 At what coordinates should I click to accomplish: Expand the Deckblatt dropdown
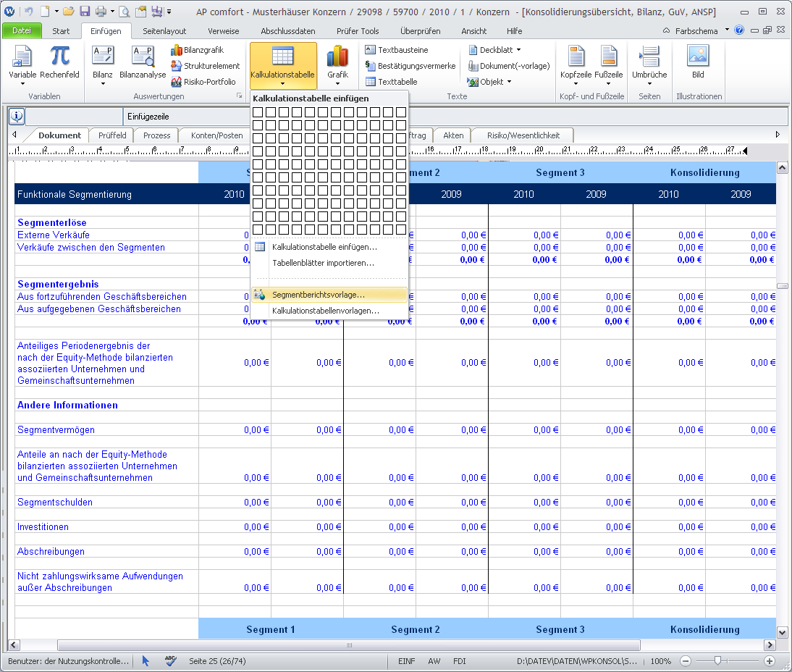tap(518, 50)
